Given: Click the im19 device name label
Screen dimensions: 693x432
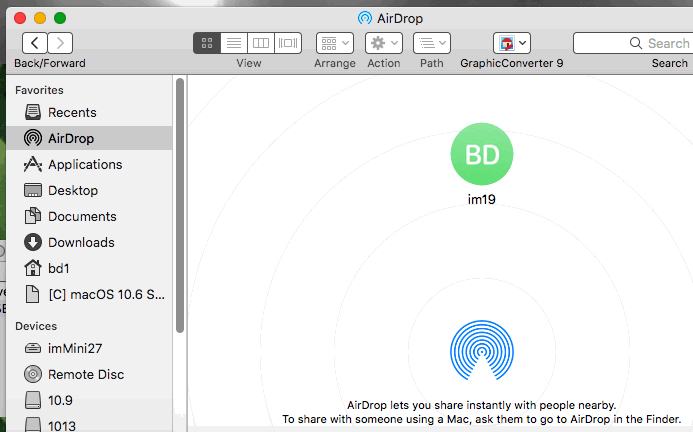Looking at the screenshot, I should 482,199.
